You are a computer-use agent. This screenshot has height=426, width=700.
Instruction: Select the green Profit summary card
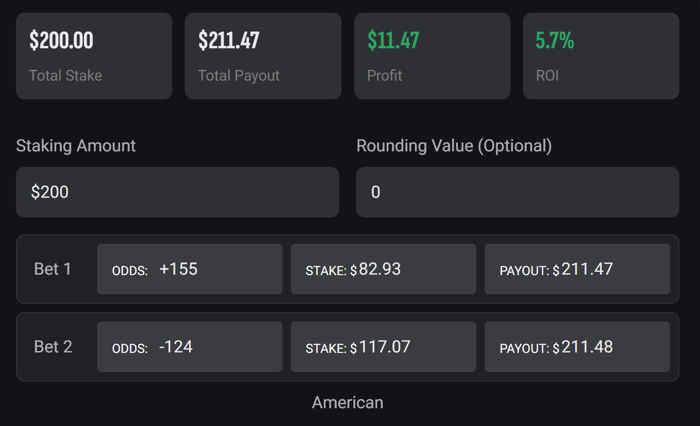[432, 56]
